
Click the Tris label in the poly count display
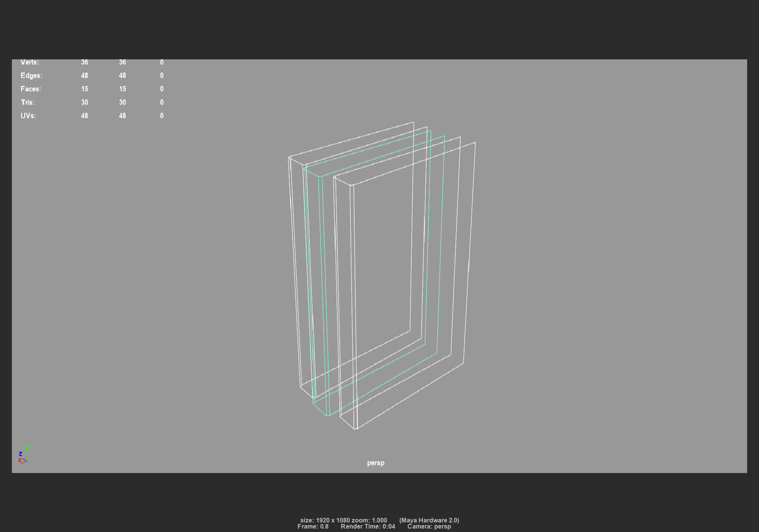(x=28, y=102)
